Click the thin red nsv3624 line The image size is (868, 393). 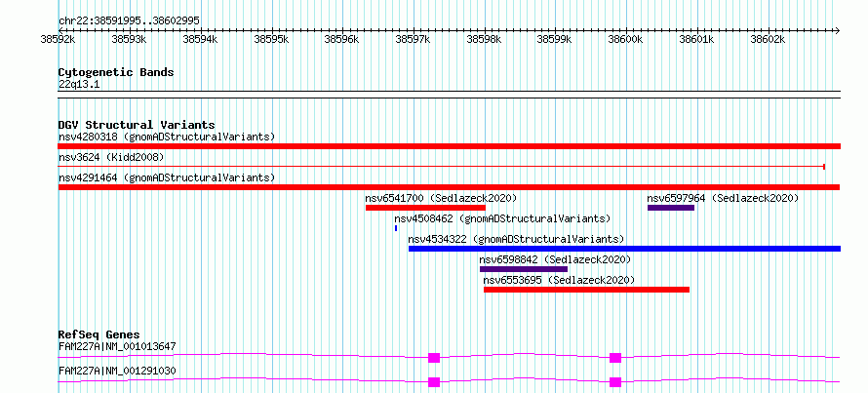441,167
